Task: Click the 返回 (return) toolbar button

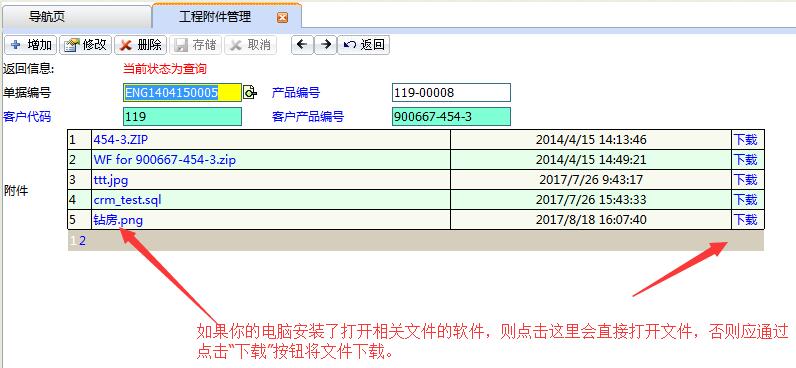Action: (363, 45)
